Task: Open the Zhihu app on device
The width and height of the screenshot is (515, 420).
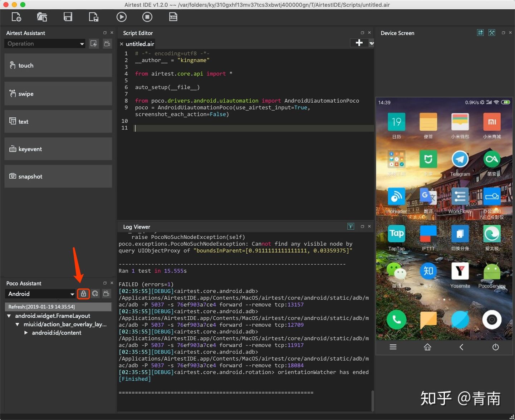Action: [428, 271]
